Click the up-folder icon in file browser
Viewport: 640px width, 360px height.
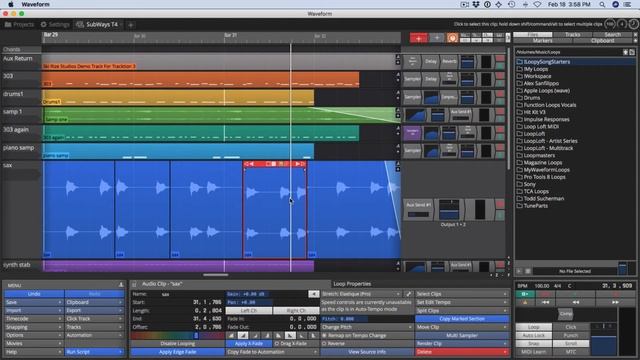[625, 52]
